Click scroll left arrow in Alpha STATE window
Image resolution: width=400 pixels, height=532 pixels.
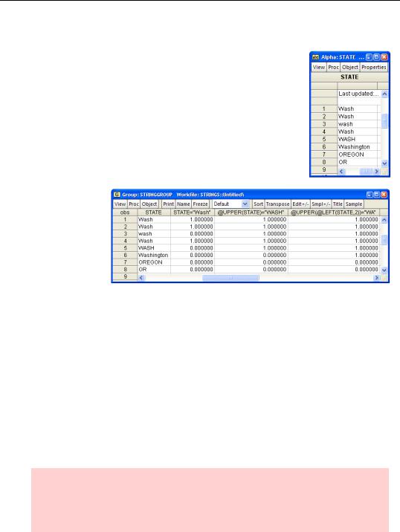(x=342, y=172)
